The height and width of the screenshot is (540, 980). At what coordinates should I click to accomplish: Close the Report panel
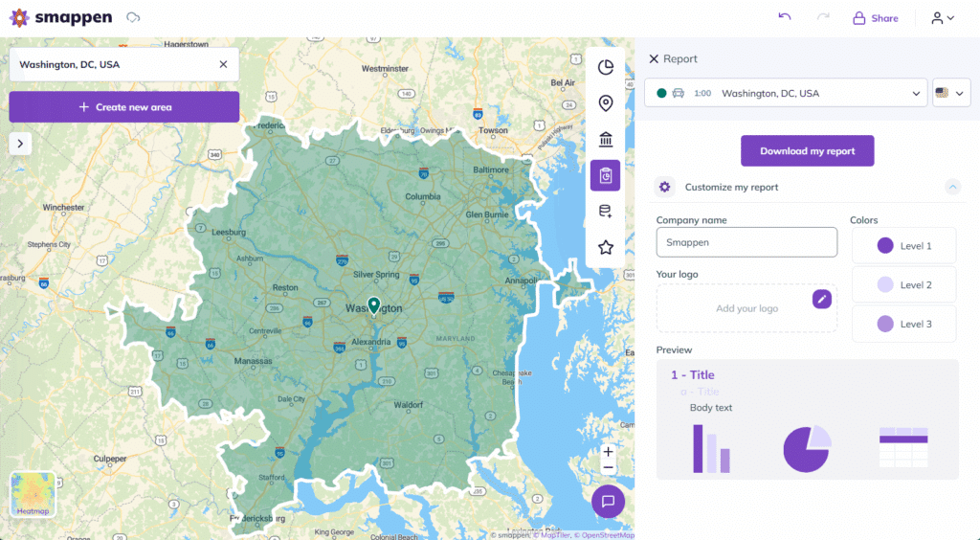[x=654, y=59]
